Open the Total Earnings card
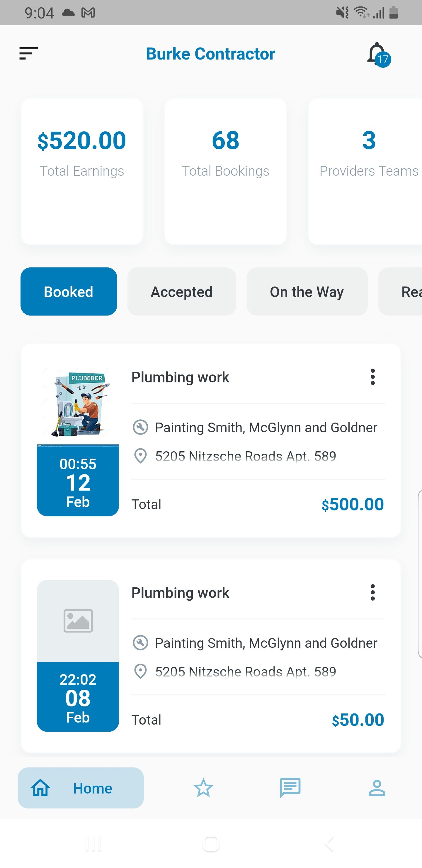 tap(82, 172)
